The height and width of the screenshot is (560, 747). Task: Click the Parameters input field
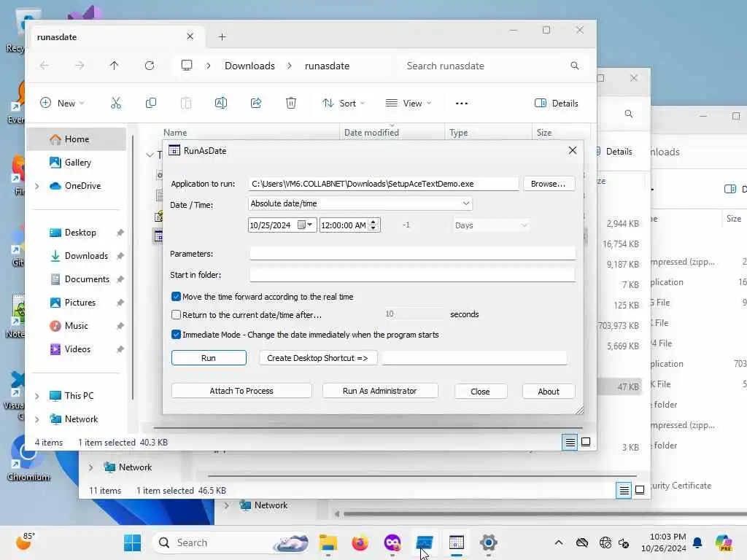pos(412,253)
